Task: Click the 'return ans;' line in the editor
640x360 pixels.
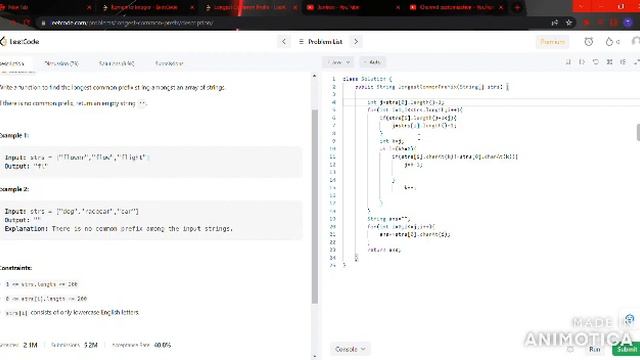Action: click(384, 250)
